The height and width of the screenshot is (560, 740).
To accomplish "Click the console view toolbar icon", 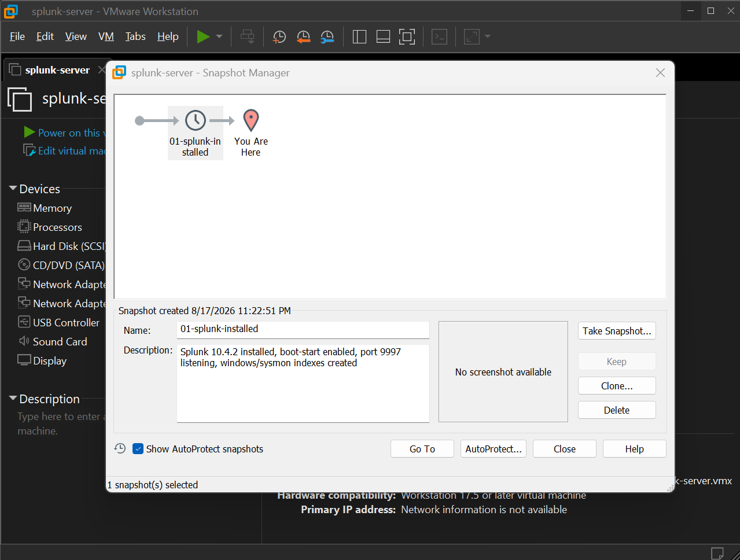I will click(440, 36).
